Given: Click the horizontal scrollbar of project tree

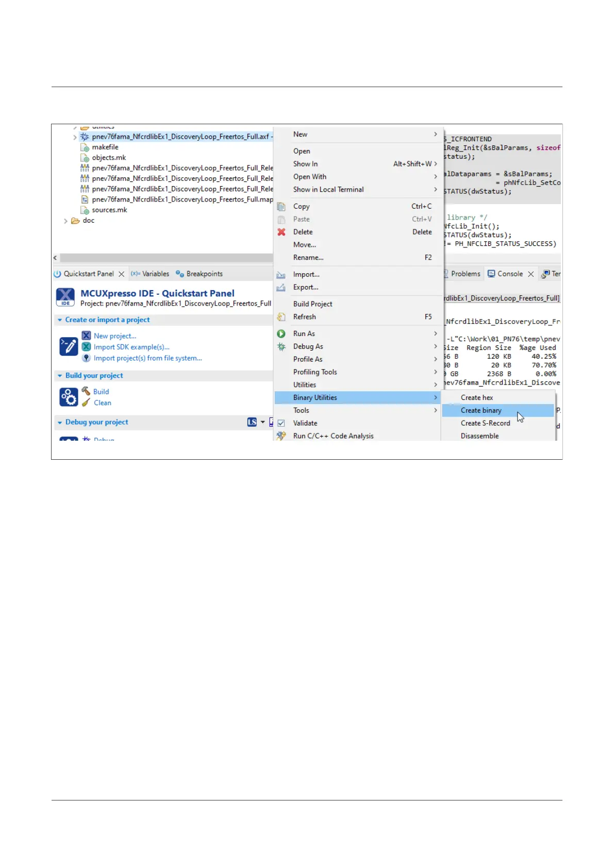Looking at the screenshot, I should click(166, 258).
